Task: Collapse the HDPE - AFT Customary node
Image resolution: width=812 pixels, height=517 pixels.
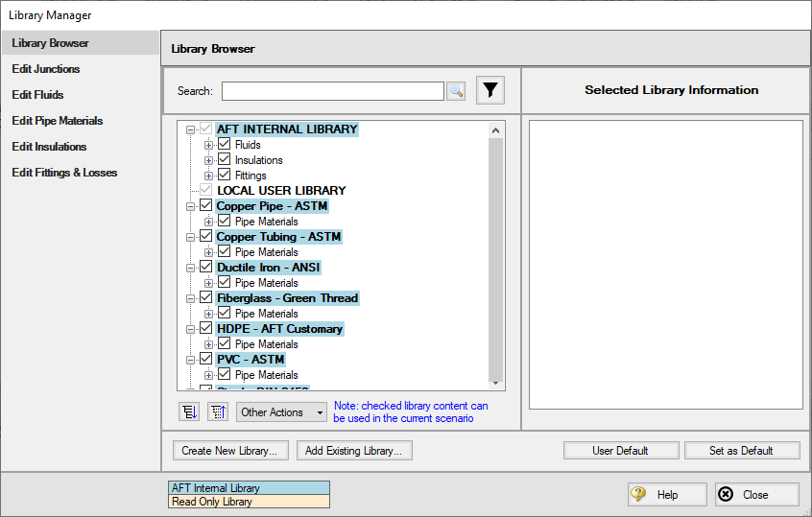Action: (x=191, y=329)
